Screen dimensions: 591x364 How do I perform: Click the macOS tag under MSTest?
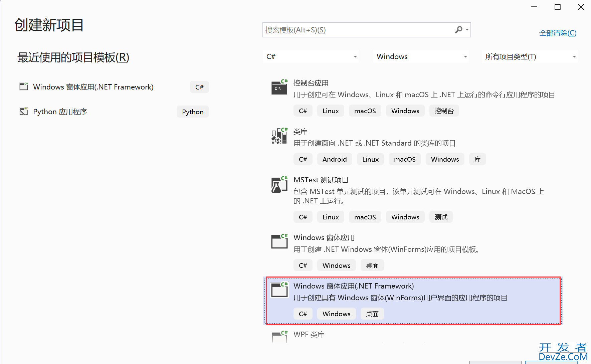click(365, 217)
